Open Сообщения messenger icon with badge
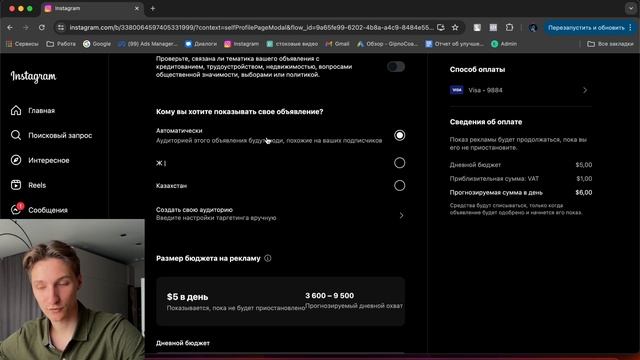 click(17, 209)
